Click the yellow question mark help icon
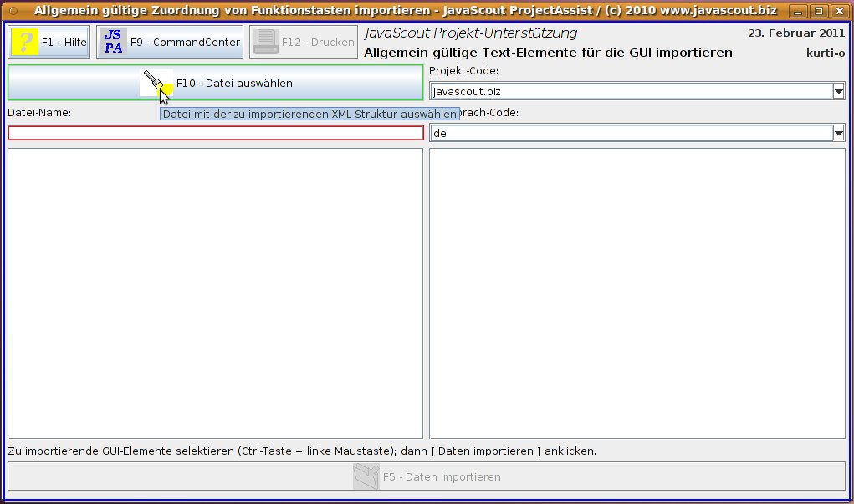This screenshot has width=854, height=504. click(x=25, y=42)
